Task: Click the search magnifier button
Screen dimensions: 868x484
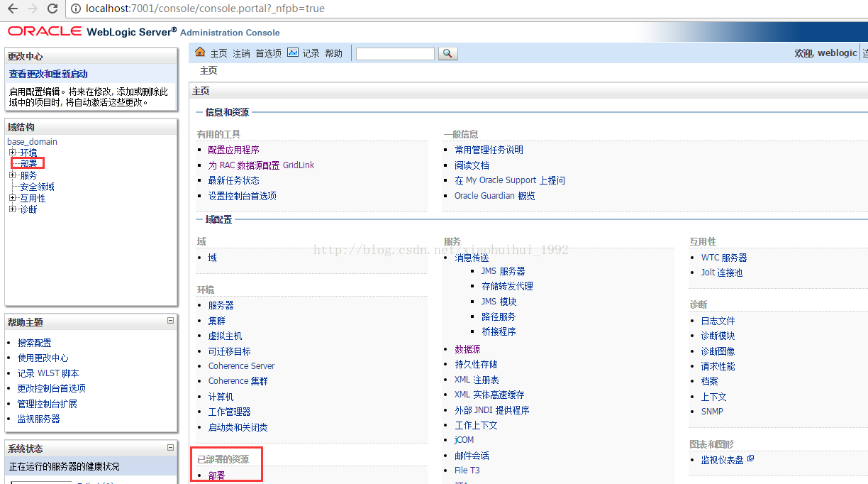Action: coord(448,53)
